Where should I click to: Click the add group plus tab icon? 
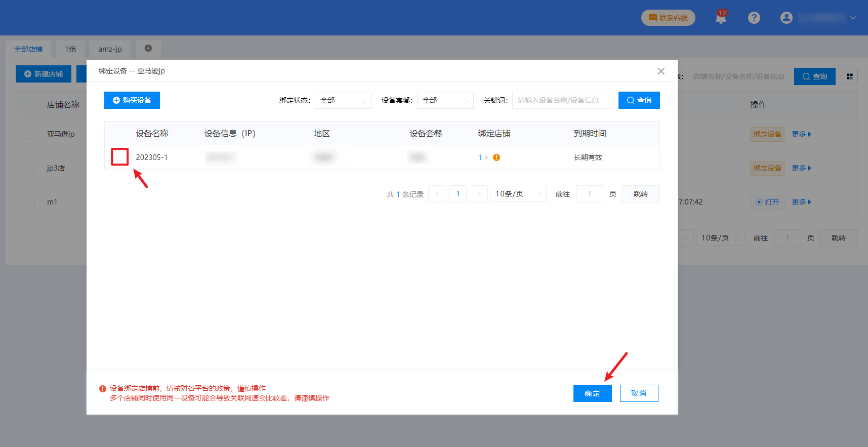pyautogui.click(x=148, y=49)
